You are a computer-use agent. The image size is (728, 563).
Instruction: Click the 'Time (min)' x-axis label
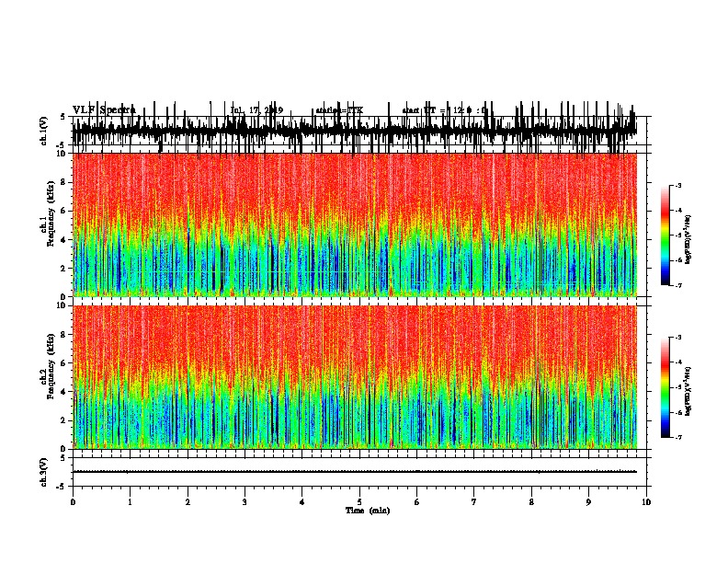pyautogui.click(x=368, y=511)
